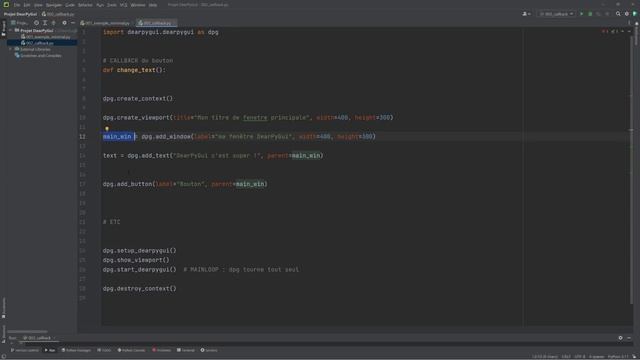The image size is (640, 360).
Task: Open the Refactor menu
Action: (x=85, y=5)
